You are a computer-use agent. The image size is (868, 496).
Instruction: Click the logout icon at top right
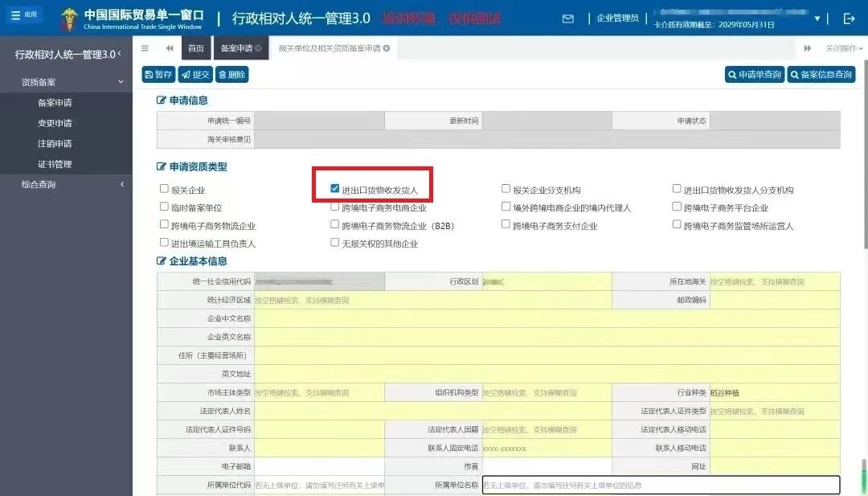point(849,18)
